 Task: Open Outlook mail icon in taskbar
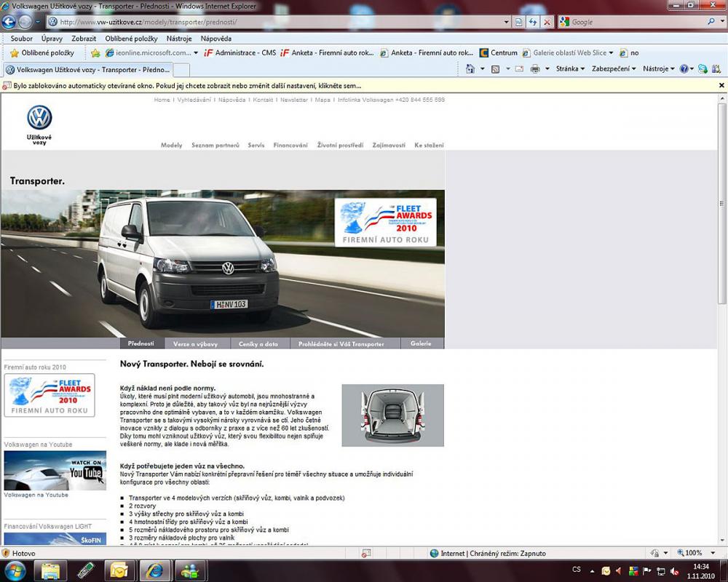coord(119,571)
